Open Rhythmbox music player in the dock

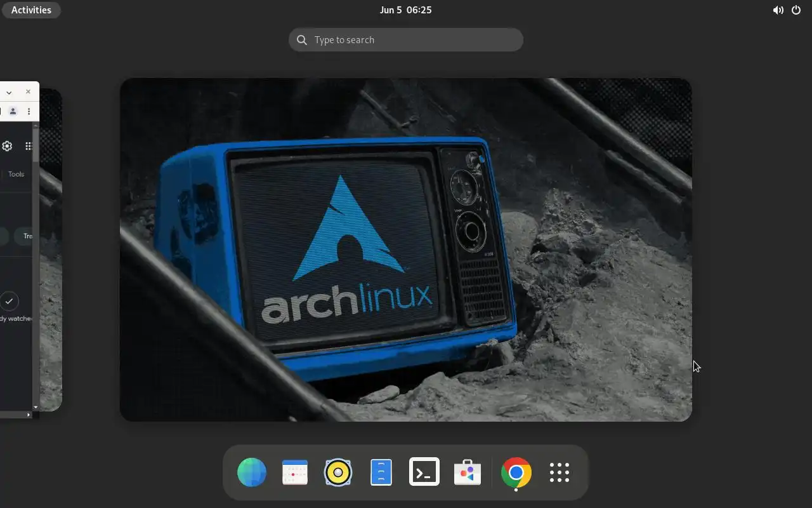(x=338, y=472)
